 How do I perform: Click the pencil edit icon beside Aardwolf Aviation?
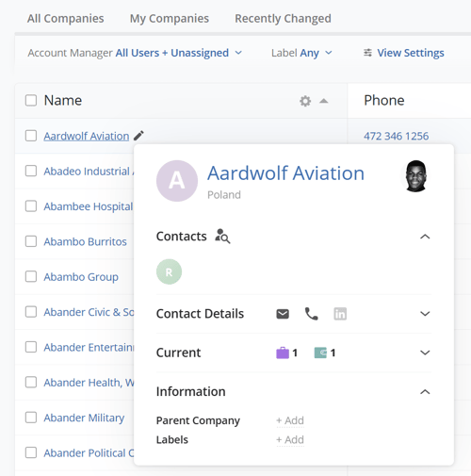138,136
